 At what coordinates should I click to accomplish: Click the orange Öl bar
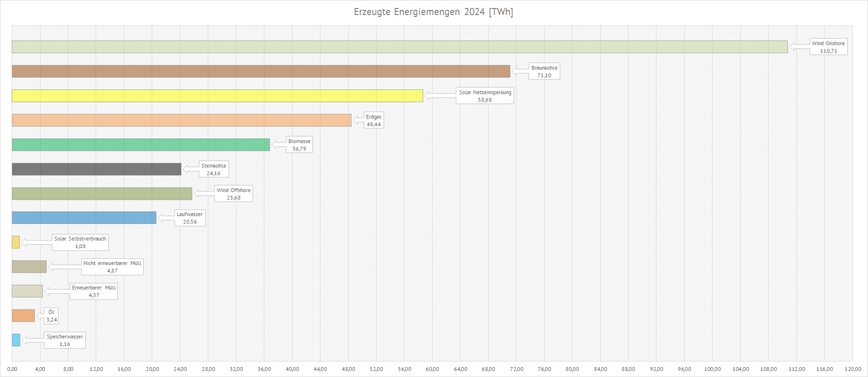tap(23, 315)
